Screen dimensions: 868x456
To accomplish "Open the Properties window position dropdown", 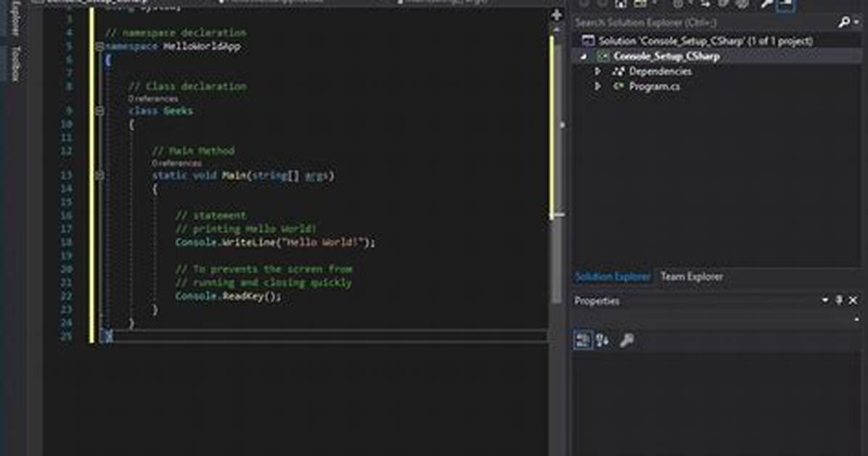I will pyautogui.click(x=825, y=300).
